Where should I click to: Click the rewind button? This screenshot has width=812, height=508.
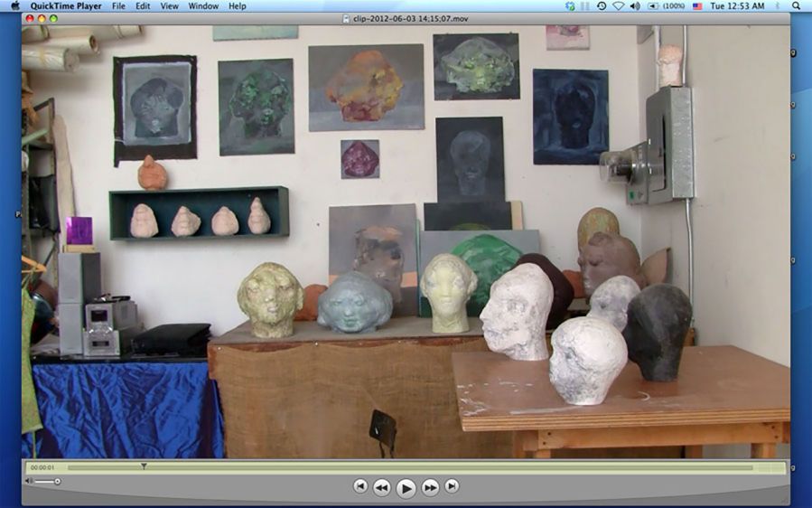click(381, 487)
